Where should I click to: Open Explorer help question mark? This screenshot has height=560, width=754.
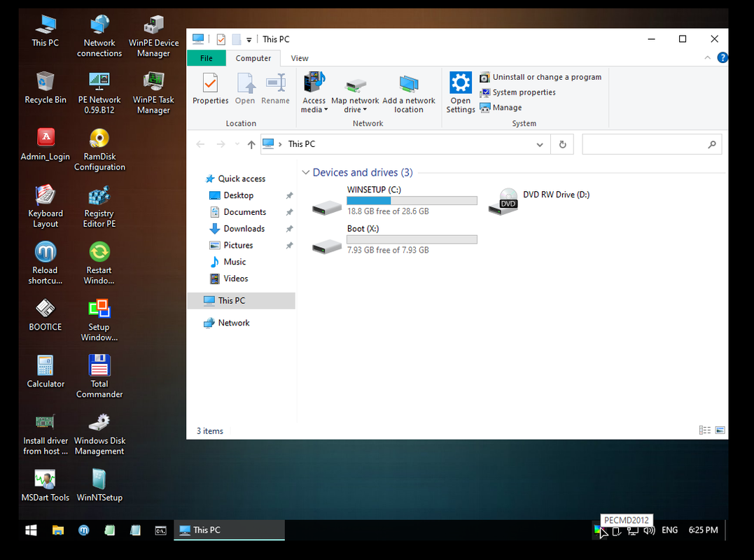pyautogui.click(x=722, y=57)
